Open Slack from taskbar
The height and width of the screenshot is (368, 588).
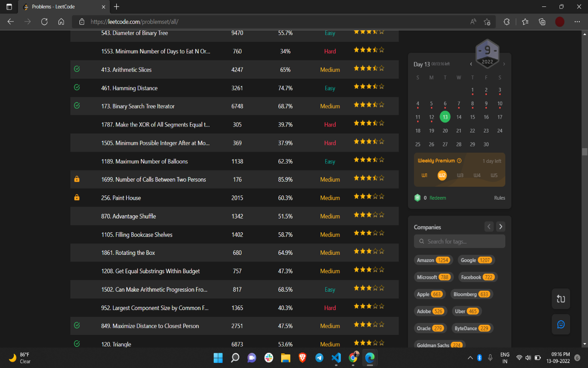click(269, 357)
